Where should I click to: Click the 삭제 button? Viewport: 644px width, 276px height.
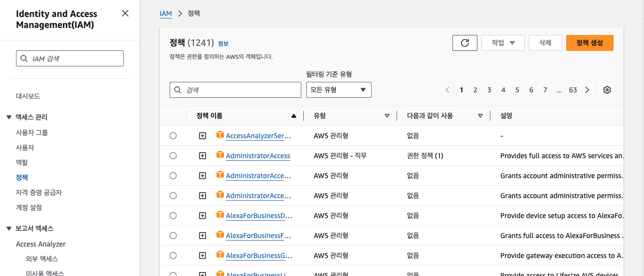point(545,43)
